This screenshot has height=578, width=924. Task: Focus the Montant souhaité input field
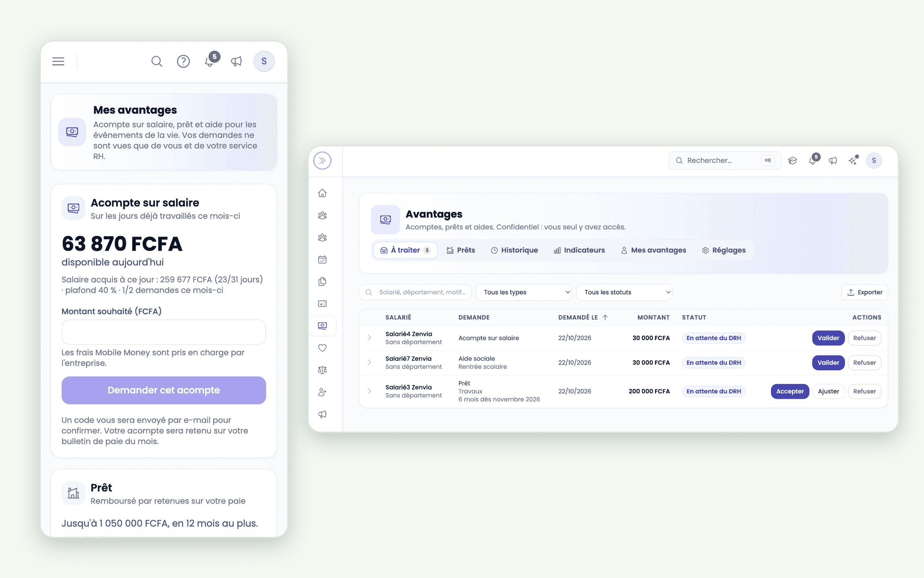[164, 332]
